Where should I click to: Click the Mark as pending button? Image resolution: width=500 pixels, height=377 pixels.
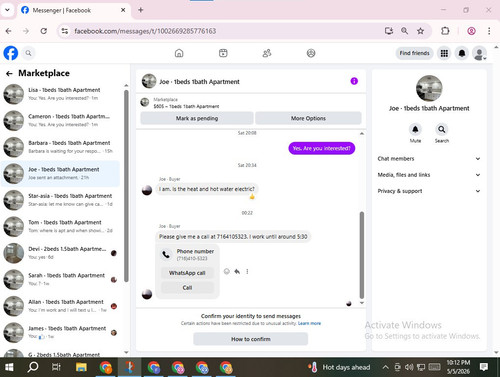pyautogui.click(x=197, y=118)
